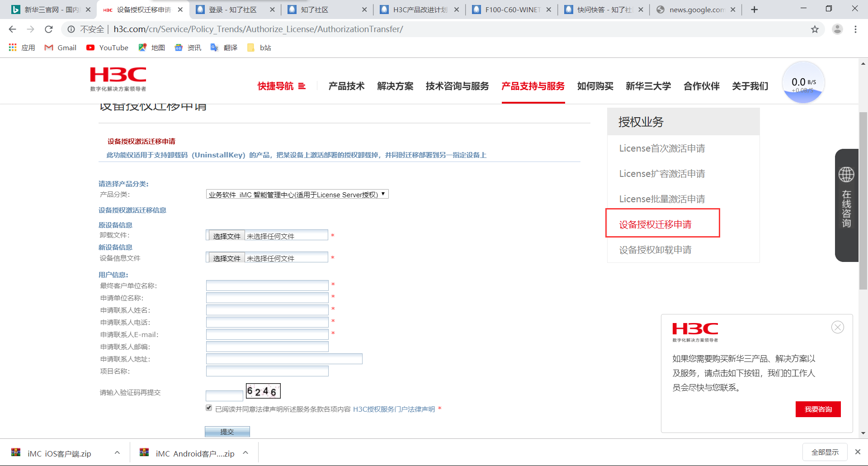Open the 解决方案 nav menu

[395, 86]
